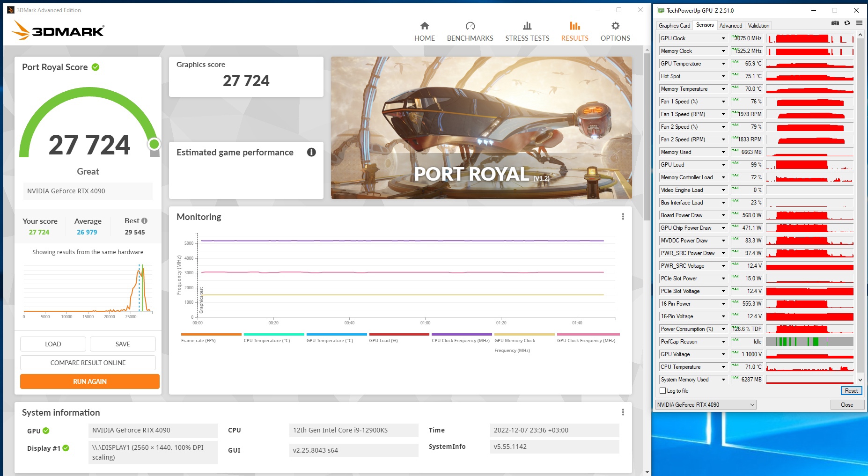
Task: Open the Hot Spot sensor dropdown
Action: coord(723,76)
